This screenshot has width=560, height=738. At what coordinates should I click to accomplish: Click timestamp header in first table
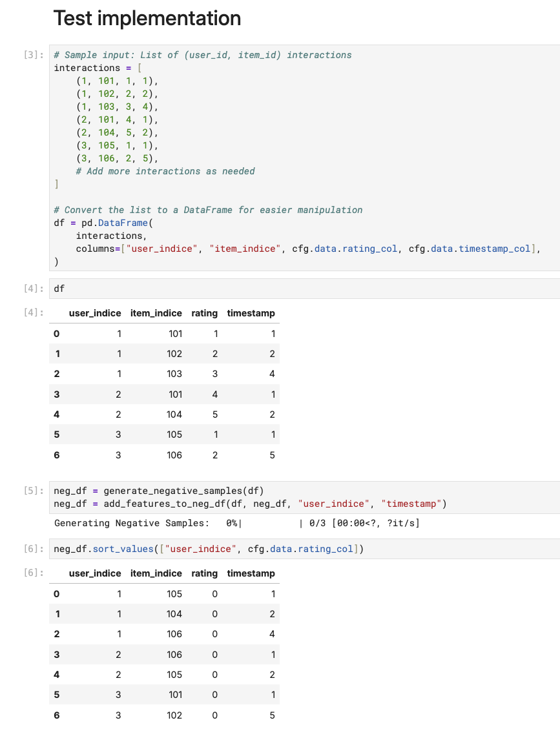click(251, 313)
